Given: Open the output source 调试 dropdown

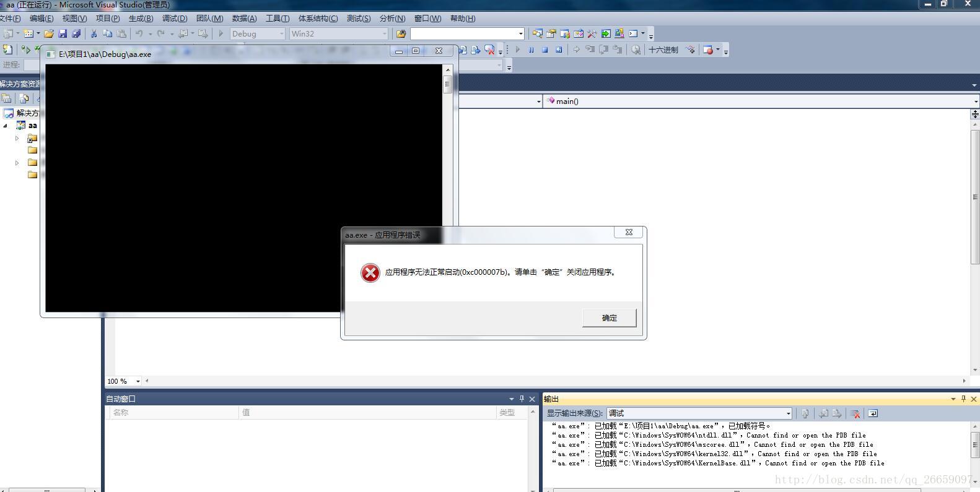Looking at the screenshot, I should 788,413.
